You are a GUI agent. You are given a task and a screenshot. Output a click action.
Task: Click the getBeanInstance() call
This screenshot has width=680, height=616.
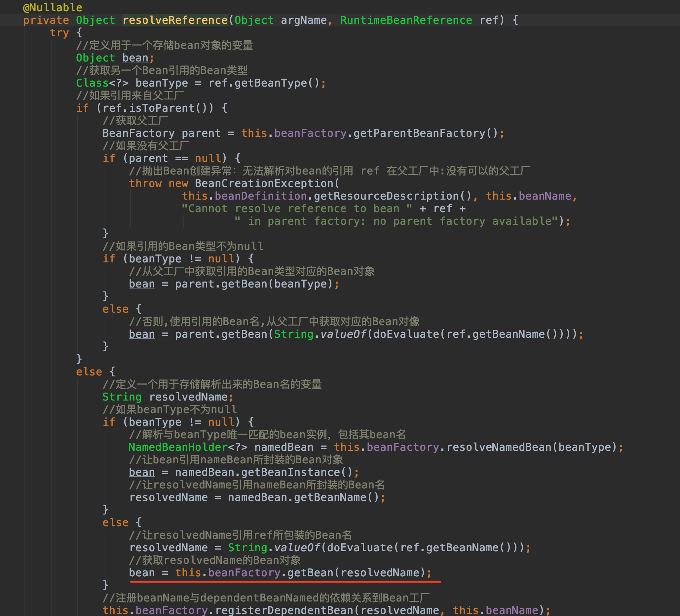[296, 472]
